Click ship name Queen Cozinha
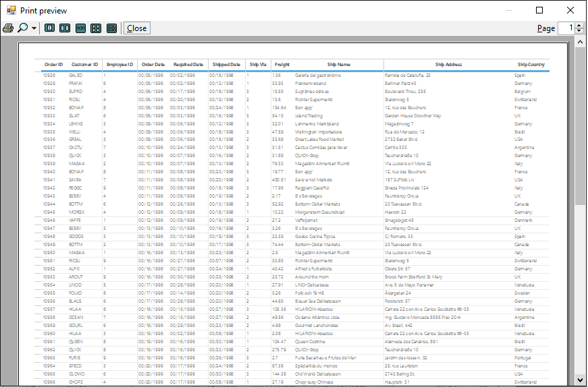Screen dimensions: 588x387 [x=310, y=342]
